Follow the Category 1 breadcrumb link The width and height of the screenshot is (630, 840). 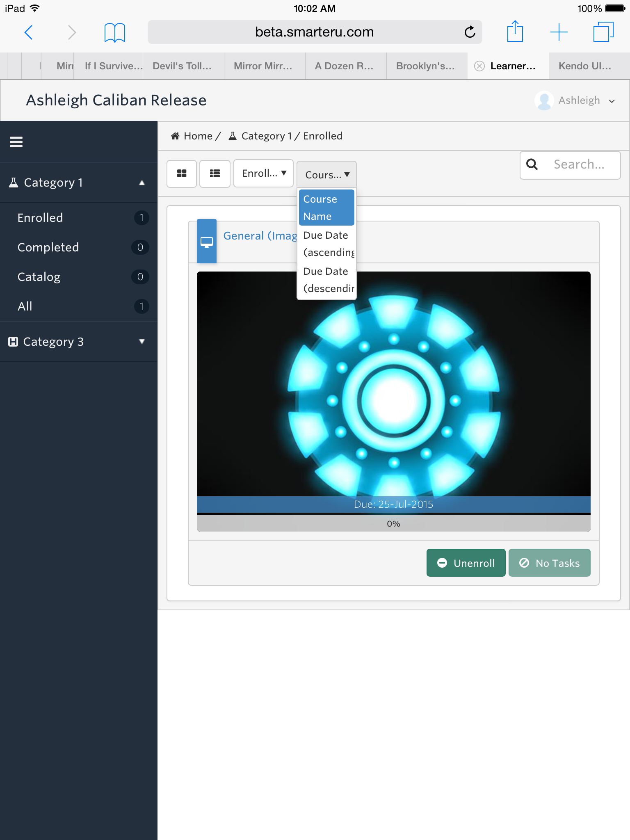(267, 136)
